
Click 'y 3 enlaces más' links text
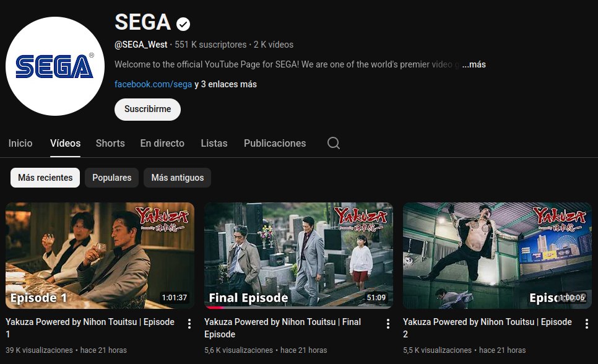pyautogui.click(x=225, y=84)
